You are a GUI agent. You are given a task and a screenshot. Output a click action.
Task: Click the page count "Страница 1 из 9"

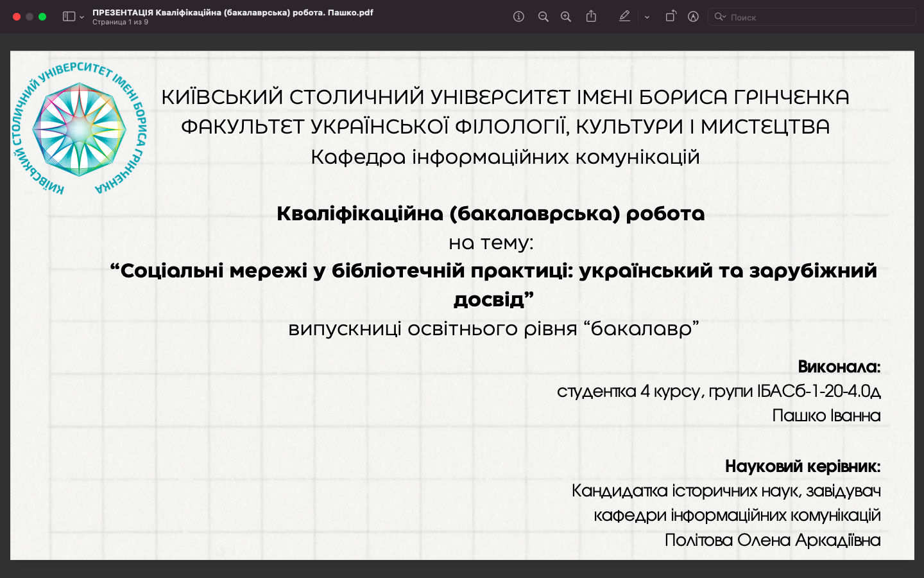click(120, 22)
